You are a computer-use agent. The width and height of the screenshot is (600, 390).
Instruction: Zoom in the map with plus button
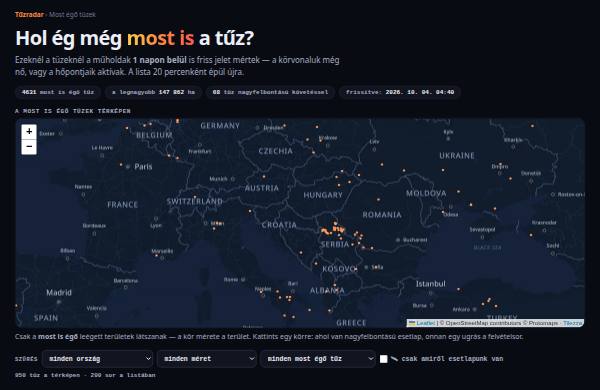point(29,132)
